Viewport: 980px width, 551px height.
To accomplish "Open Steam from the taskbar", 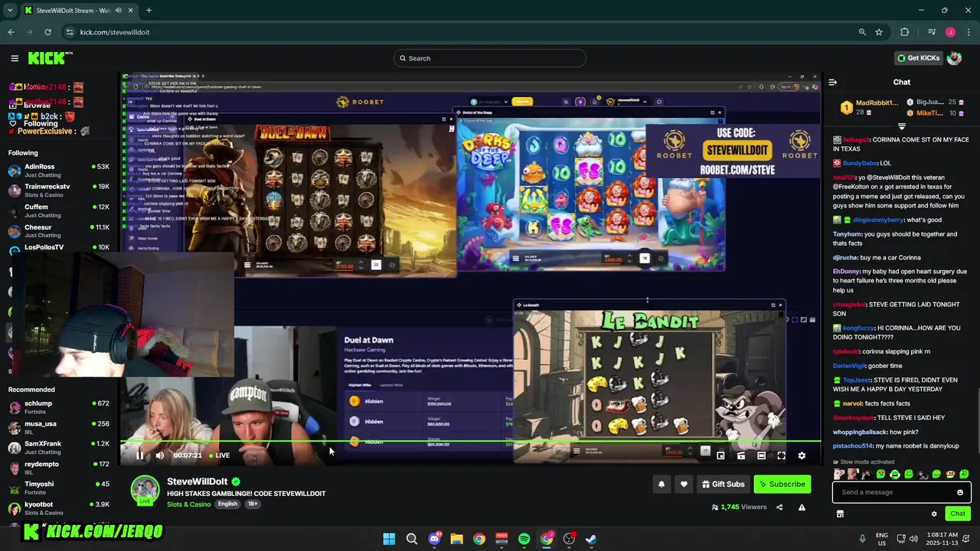I will (x=591, y=539).
